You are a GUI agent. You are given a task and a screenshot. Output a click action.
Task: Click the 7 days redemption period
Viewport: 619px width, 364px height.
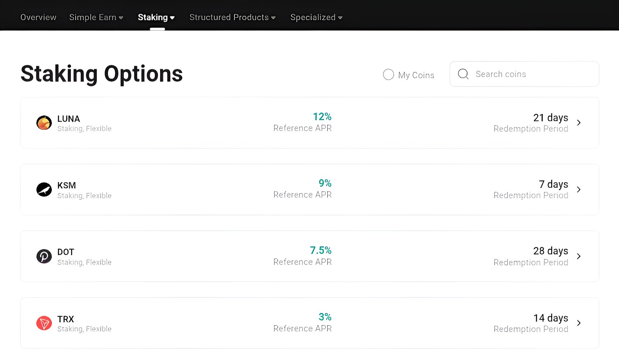[554, 184]
